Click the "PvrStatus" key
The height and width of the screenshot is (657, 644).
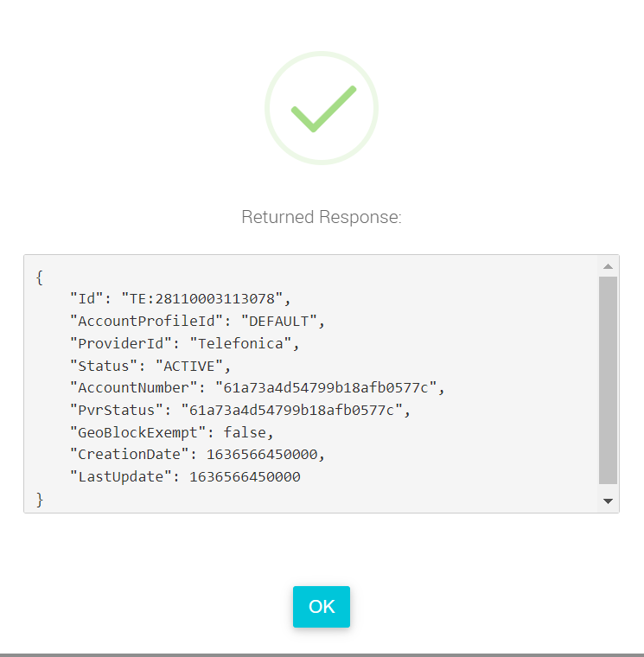click(x=116, y=410)
